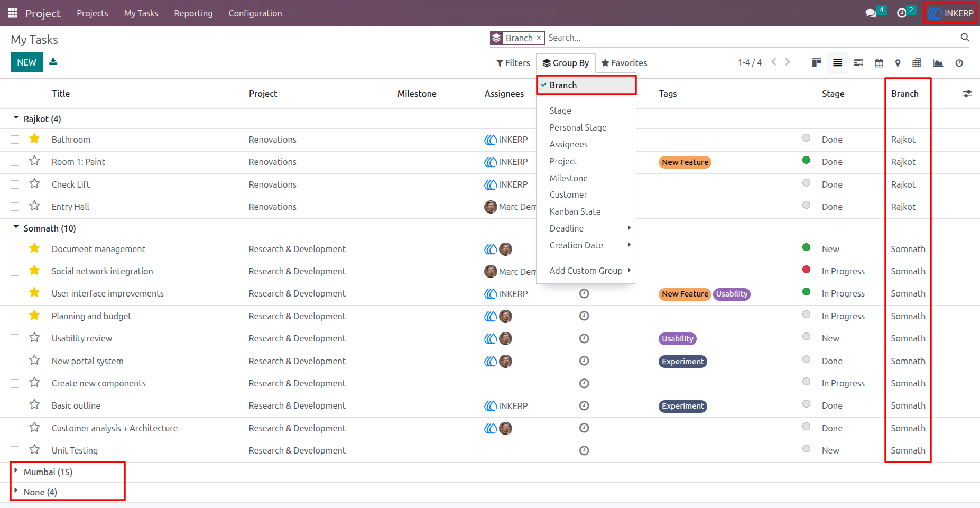Switch to the Graph view icon
This screenshot has width=980, height=508.
click(938, 63)
